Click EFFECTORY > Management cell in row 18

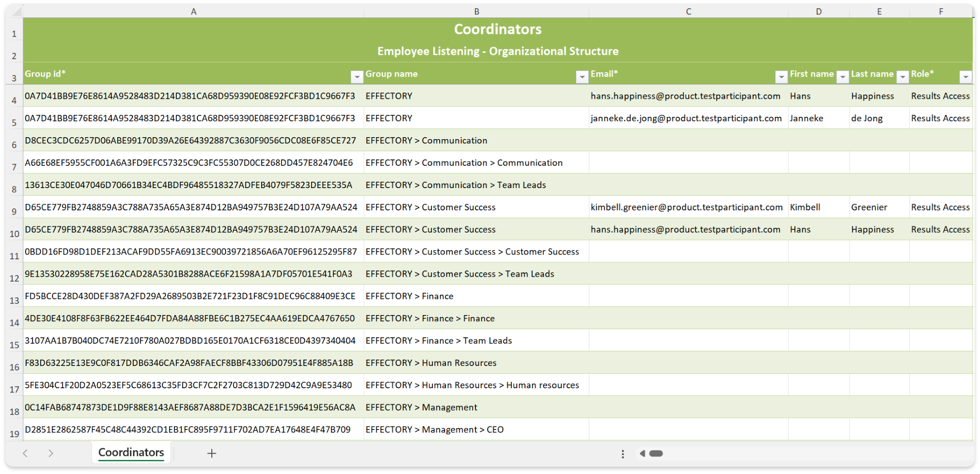pyautogui.click(x=476, y=408)
